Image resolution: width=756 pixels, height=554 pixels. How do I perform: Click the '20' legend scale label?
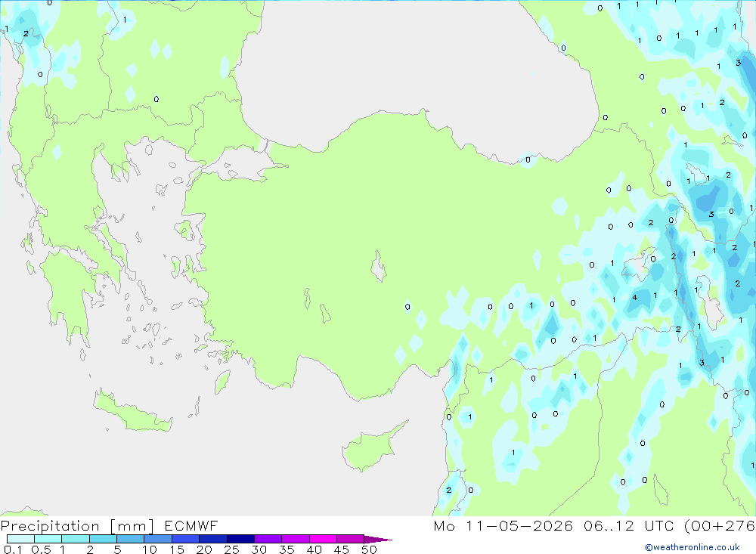coord(204,549)
